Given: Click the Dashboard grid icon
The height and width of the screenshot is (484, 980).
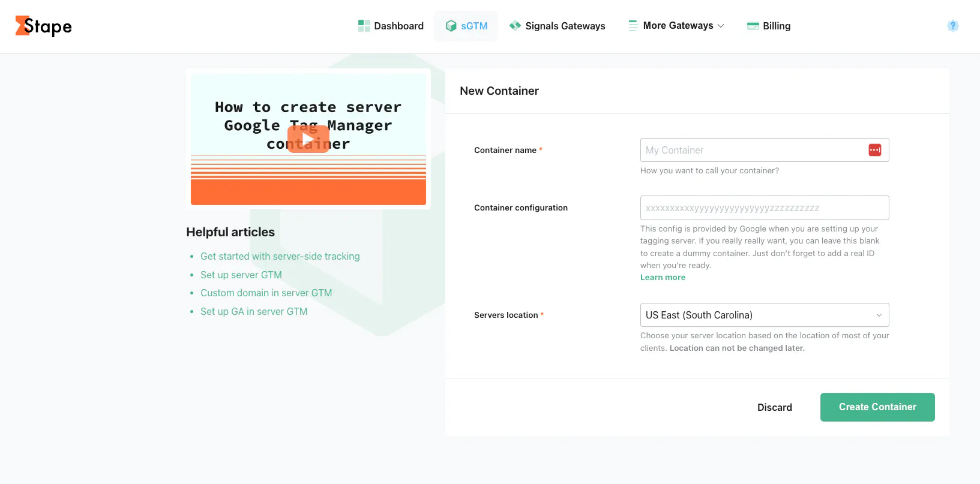Looking at the screenshot, I should tap(364, 26).
